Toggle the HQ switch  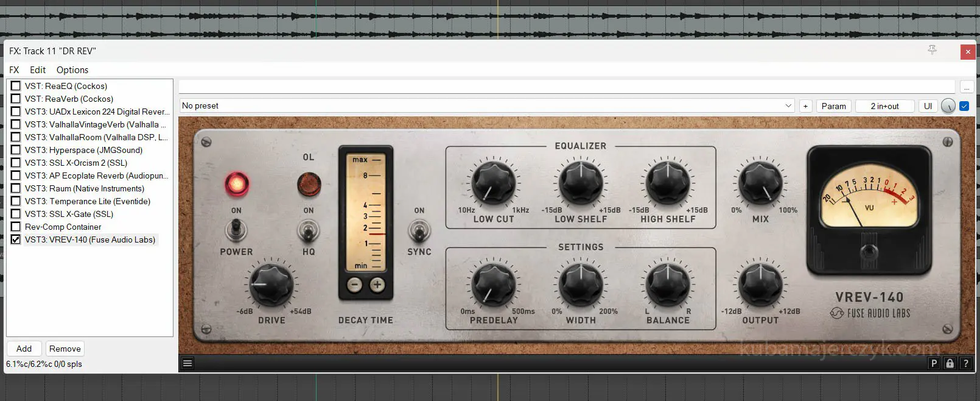coord(309,231)
